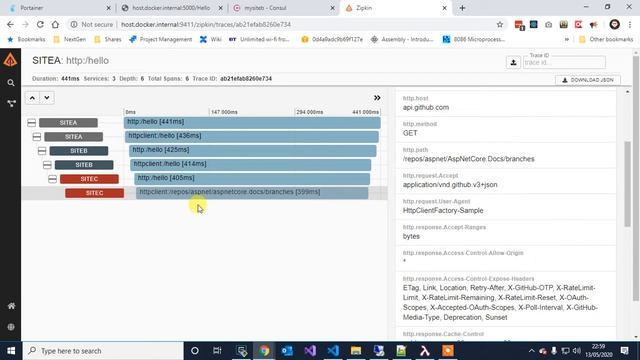Open the Shares bookmark folder

point(108,39)
